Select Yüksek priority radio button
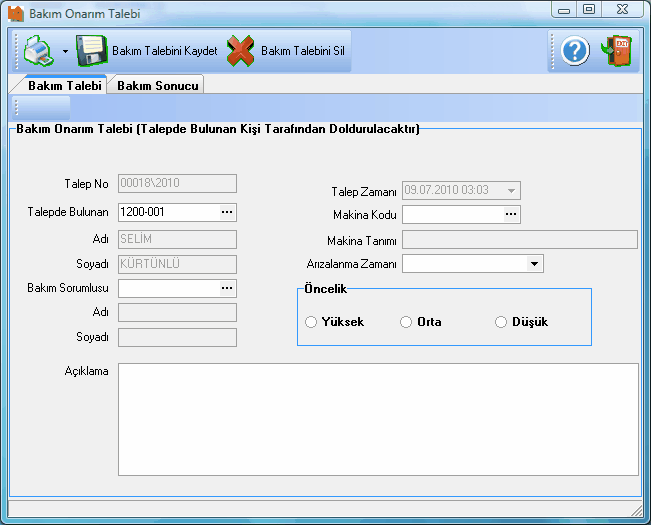Viewport: 651px width, 525px height. click(x=311, y=322)
